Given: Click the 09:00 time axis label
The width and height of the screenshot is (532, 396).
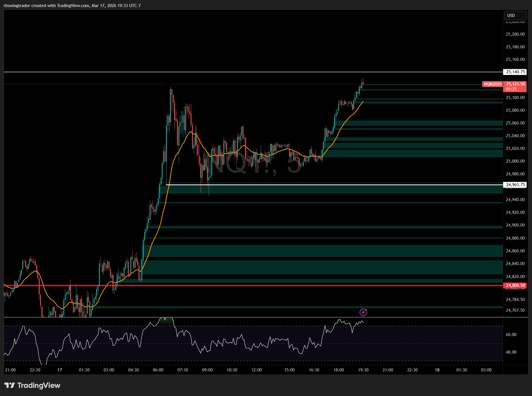Looking at the screenshot, I should (x=207, y=370).
